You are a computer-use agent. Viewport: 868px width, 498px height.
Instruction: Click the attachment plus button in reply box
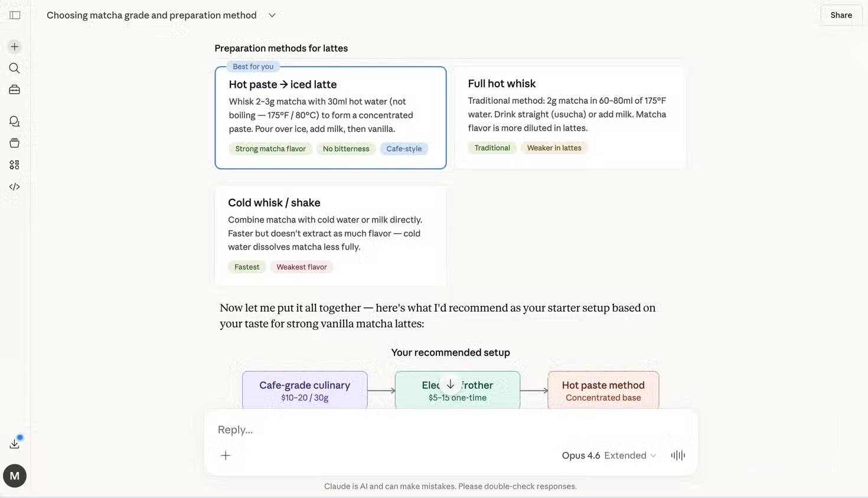(x=226, y=455)
